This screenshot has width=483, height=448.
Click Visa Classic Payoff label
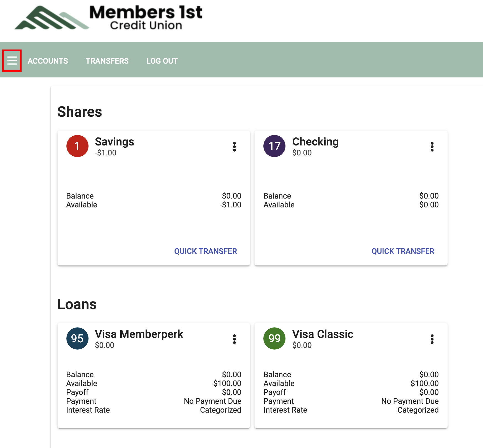[275, 392]
